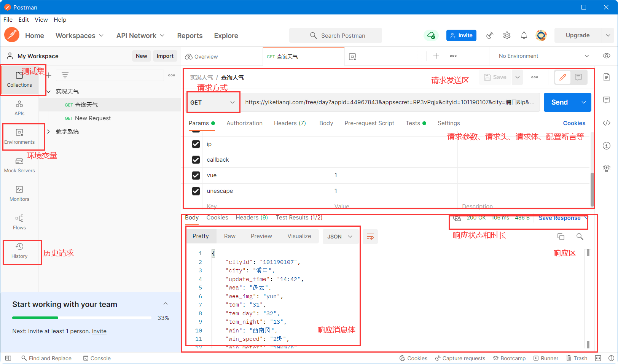The width and height of the screenshot is (618, 364).
Task: Click the Invite button
Action: (x=461, y=35)
